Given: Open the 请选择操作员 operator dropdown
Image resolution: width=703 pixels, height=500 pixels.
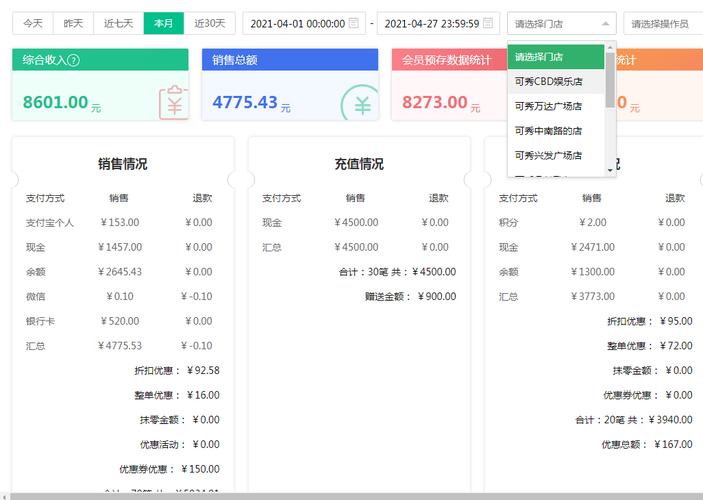Looking at the screenshot, I should [x=663, y=23].
